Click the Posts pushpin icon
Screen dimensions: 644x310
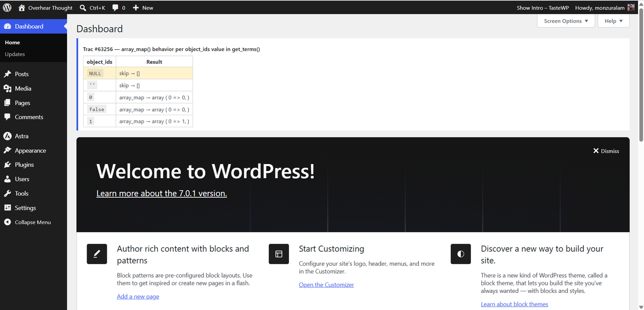click(x=7, y=74)
